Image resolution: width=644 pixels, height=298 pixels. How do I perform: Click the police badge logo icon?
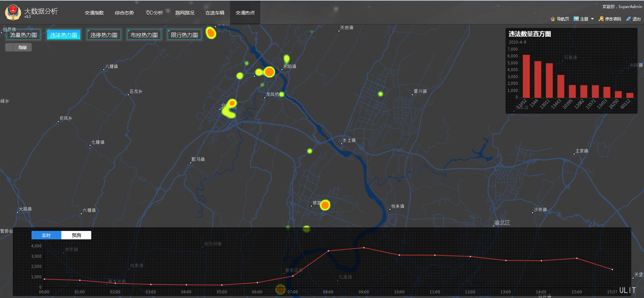tap(13, 12)
